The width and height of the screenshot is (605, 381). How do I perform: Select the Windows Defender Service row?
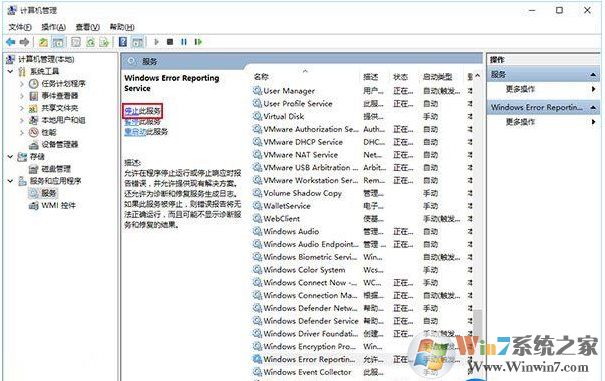coord(363,321)
